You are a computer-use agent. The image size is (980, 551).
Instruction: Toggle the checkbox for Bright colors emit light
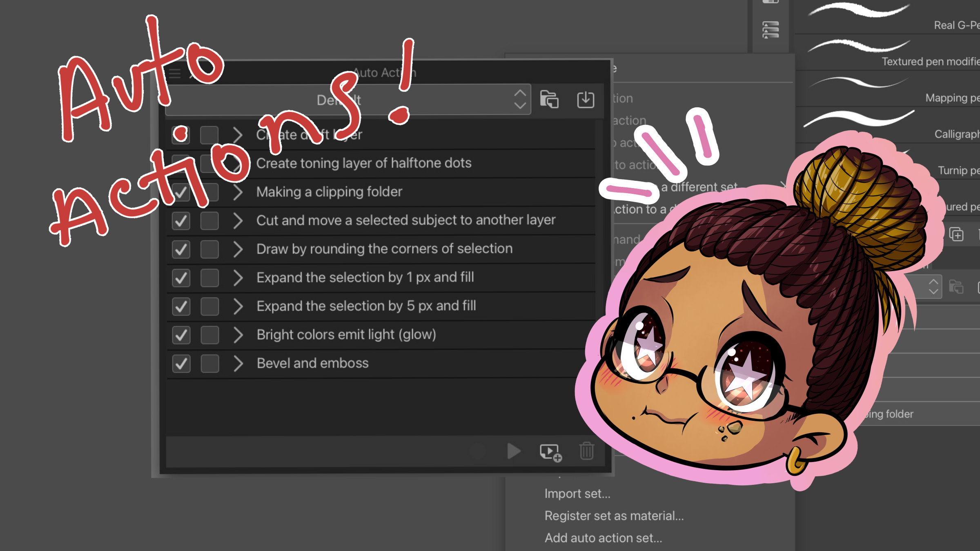(181, 335)
